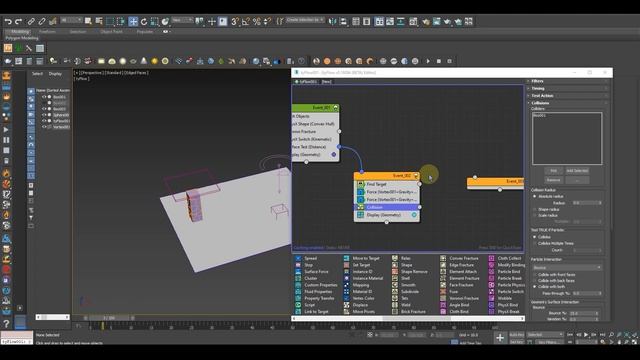Open the Populate ribbon tab
This screenshot has height=360, width=640.
point(144,31)
